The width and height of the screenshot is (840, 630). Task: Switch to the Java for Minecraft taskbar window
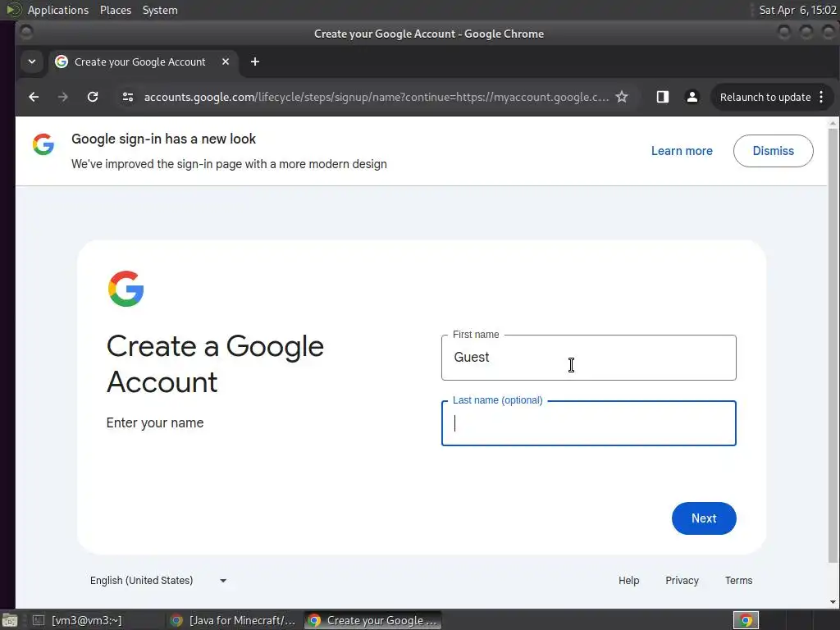click(x=233, y=620)
